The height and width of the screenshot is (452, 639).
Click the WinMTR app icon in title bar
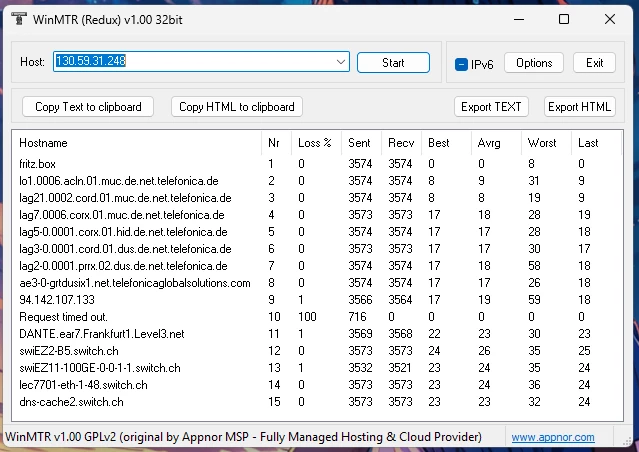pos(19,19)
